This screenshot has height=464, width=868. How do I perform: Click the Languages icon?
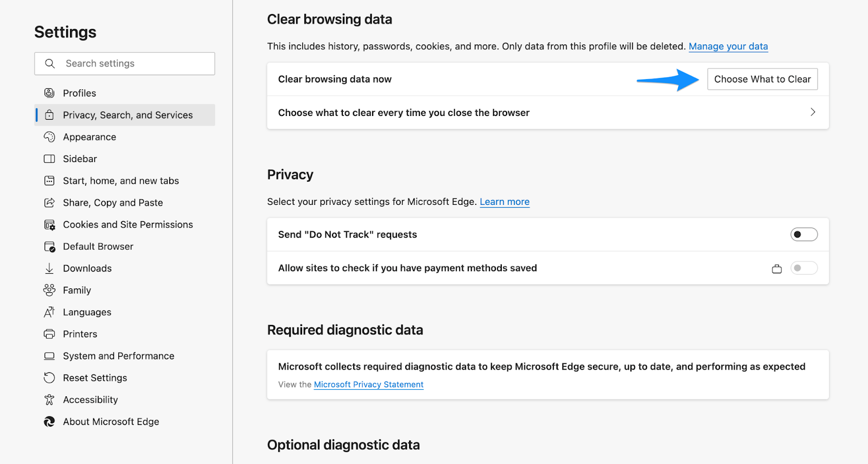[x=49, y=312]
